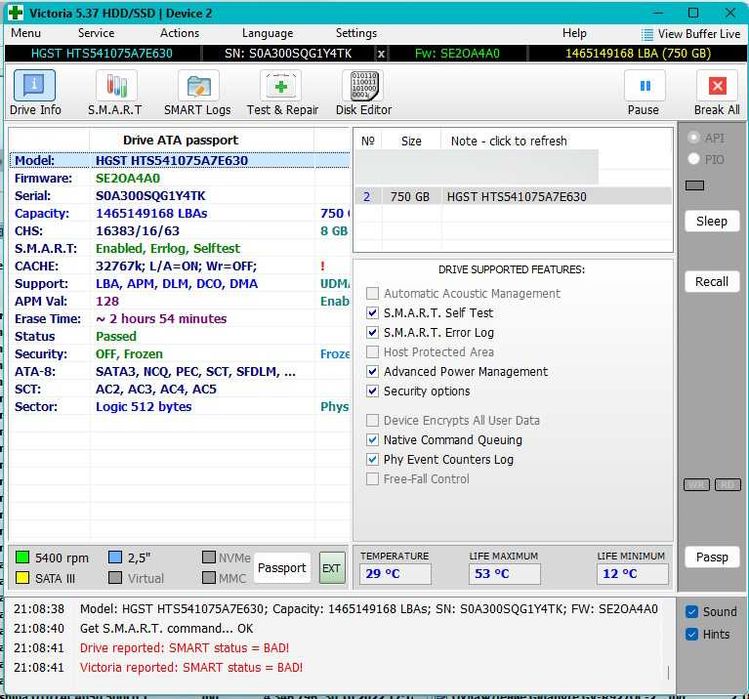Click the TEMPERATURE 29 °C field
Image resolution: width=749 pixels, height=699 pixels.
point(395,573)
